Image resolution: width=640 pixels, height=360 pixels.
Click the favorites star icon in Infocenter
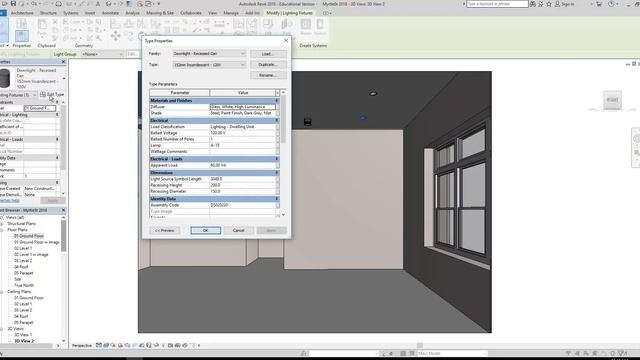549,4
